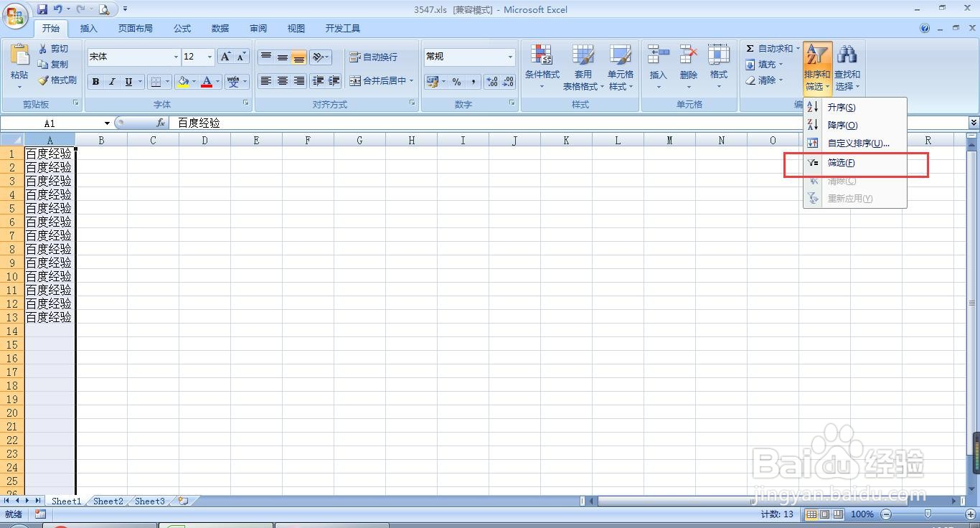This screenshot has height=528, width=980.
Task: Toggle bottom vertical alignment
Action: tap(299, 57)
